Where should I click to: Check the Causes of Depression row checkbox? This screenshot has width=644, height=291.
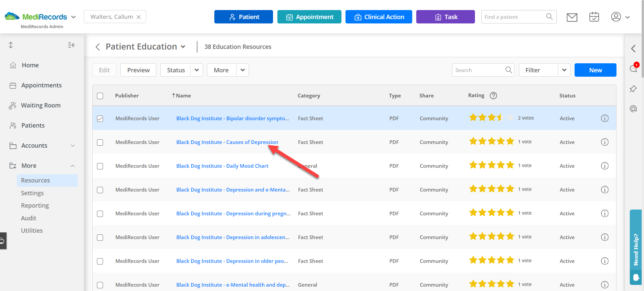tap(100, 142)
